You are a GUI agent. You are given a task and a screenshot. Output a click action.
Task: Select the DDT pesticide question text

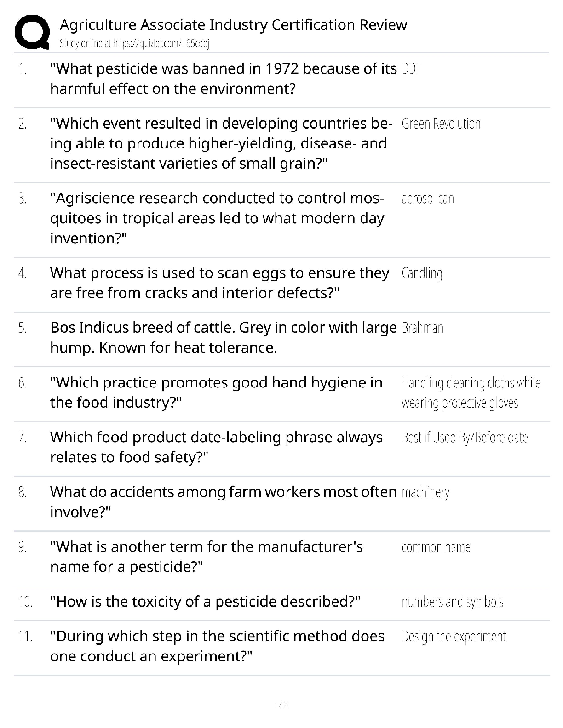223,79
